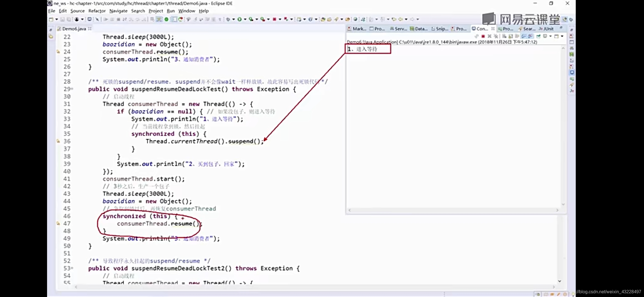Image resolution: width=644 pixels, height=297 pixels.
Task: Click Remove All Terminated Launches icon
Action: tap(496, 36)
